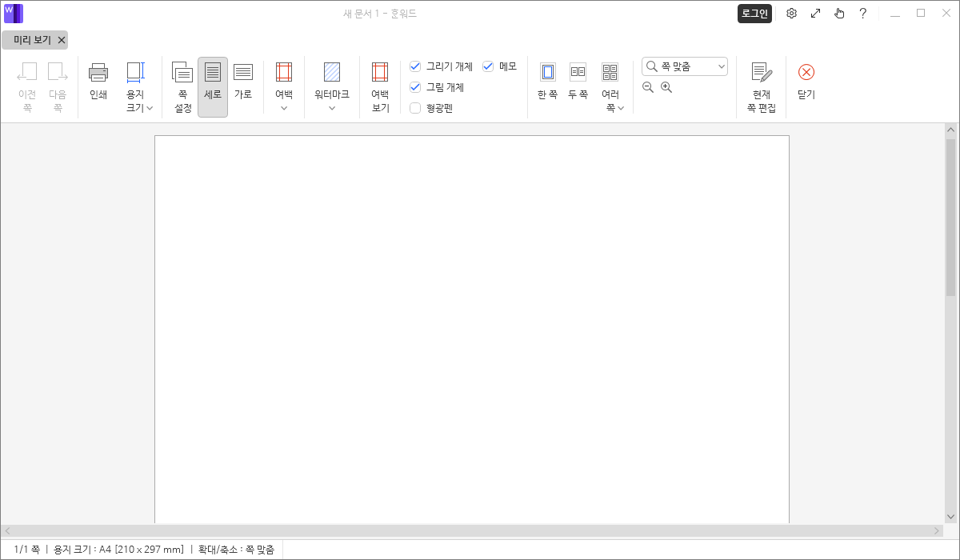Maximize the 한워드 window
Viewport: 960px width, 560px height.
click(921, 14)
